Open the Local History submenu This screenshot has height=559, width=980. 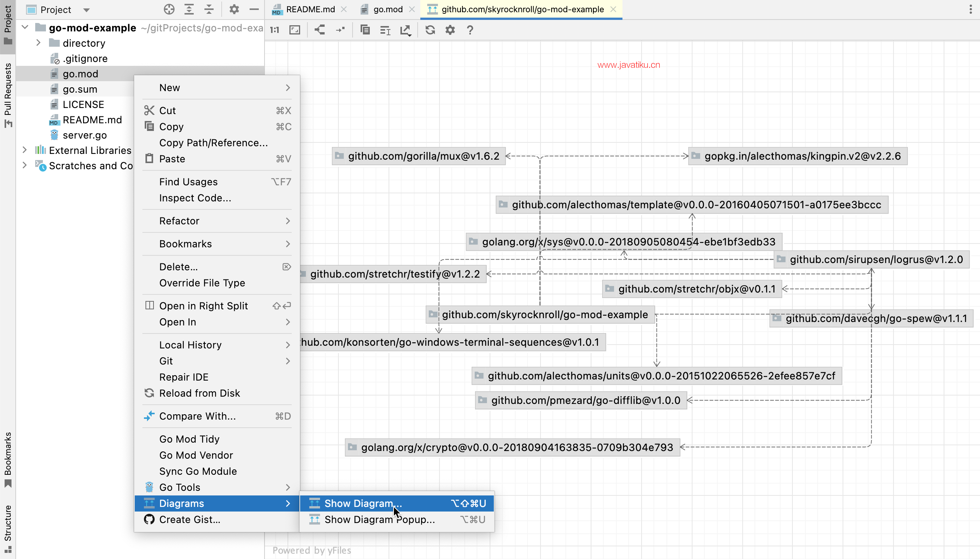point(217,345)
